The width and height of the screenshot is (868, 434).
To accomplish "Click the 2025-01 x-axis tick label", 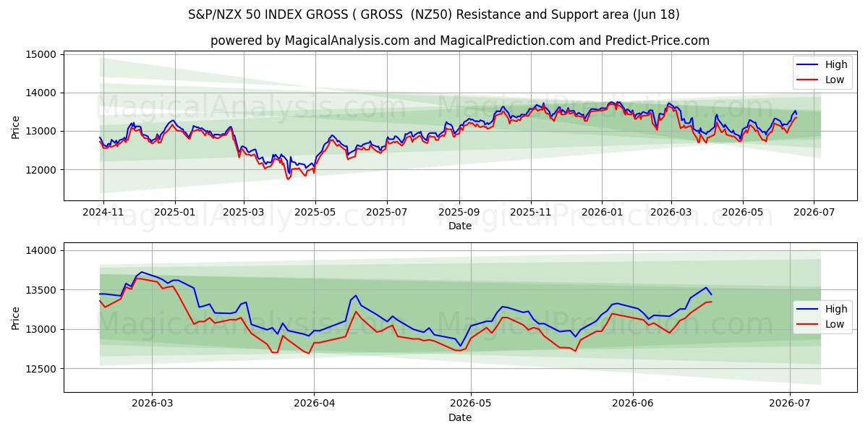I will [x=174, y=213].
